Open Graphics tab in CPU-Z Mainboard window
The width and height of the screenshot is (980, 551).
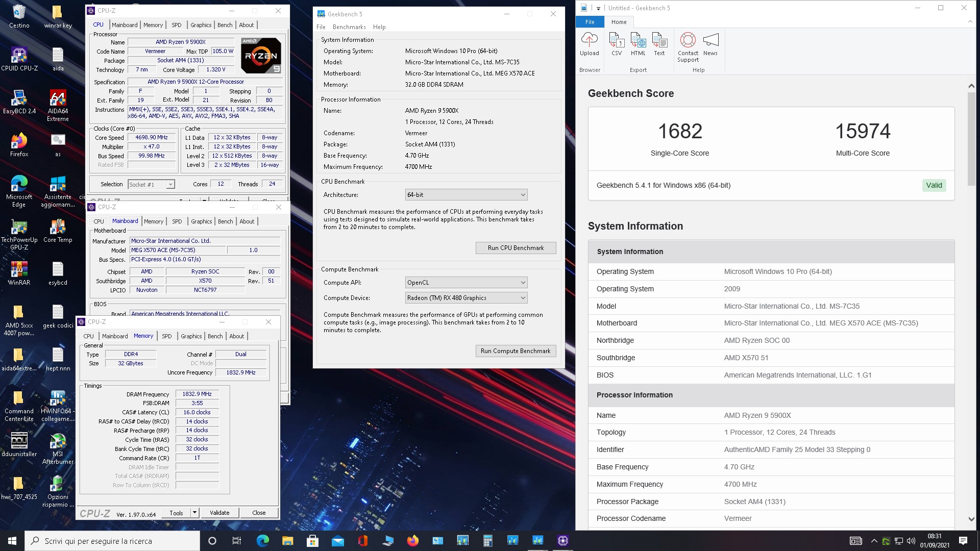(201, 221)
